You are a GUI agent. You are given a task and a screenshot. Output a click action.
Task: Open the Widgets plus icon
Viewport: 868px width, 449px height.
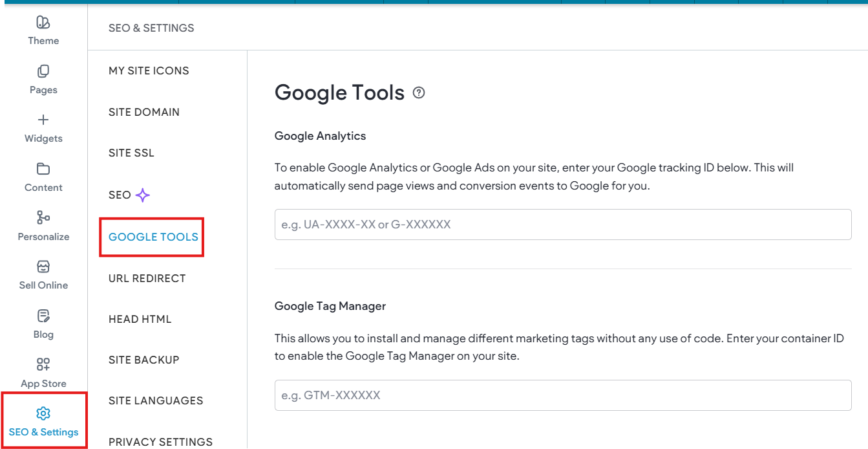43,120
